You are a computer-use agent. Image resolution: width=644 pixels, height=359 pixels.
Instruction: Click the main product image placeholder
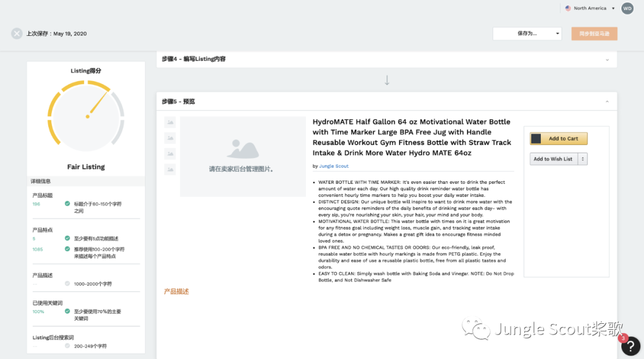click(243, 156)
